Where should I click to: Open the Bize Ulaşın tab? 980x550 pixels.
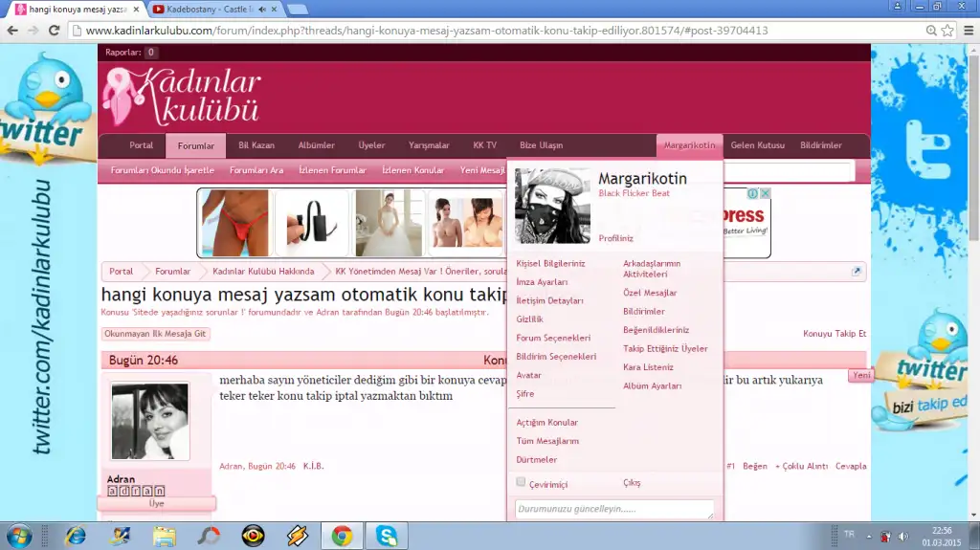[x=542, y=145]
